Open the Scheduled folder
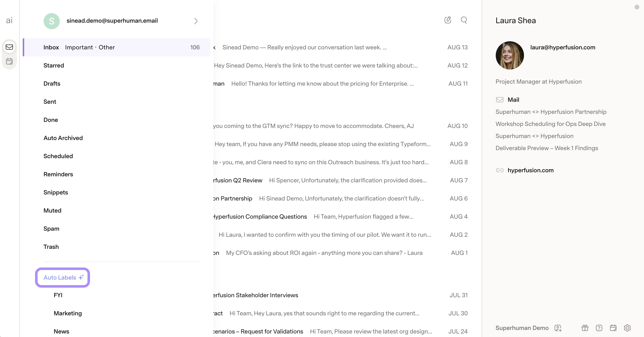This screenshot has height=337, width=644. (58, 156)
